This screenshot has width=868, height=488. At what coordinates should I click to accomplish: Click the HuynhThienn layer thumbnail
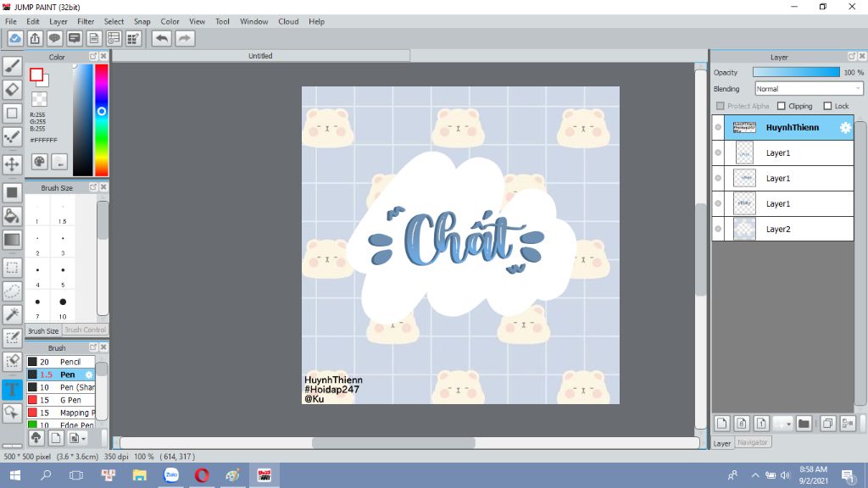coord(744,128)
